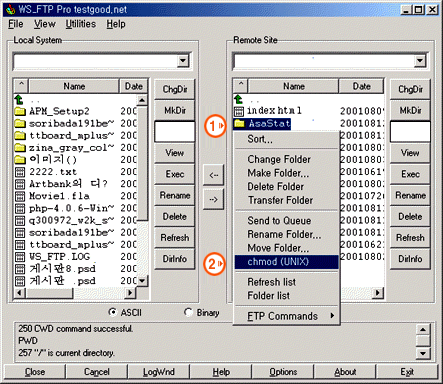This screenshot has height=384, width=443.
Task: Click remote ChgDir button
Action: click(x=410, y=89)
